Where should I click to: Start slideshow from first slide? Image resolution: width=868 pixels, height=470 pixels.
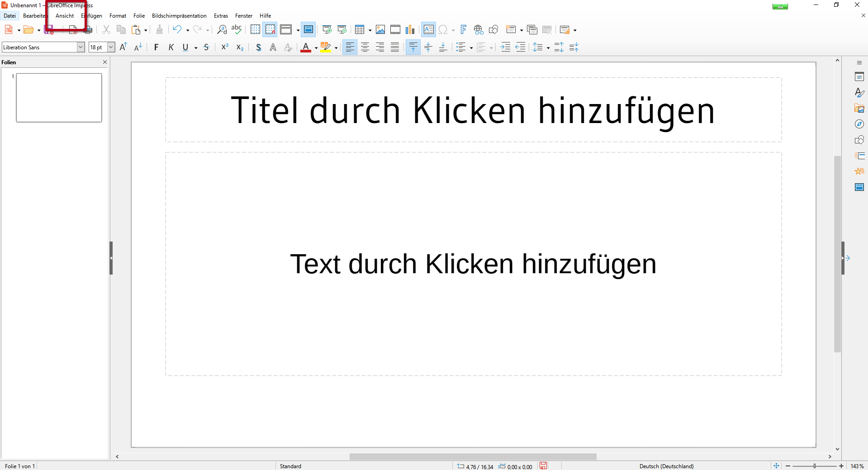point(327,29)
